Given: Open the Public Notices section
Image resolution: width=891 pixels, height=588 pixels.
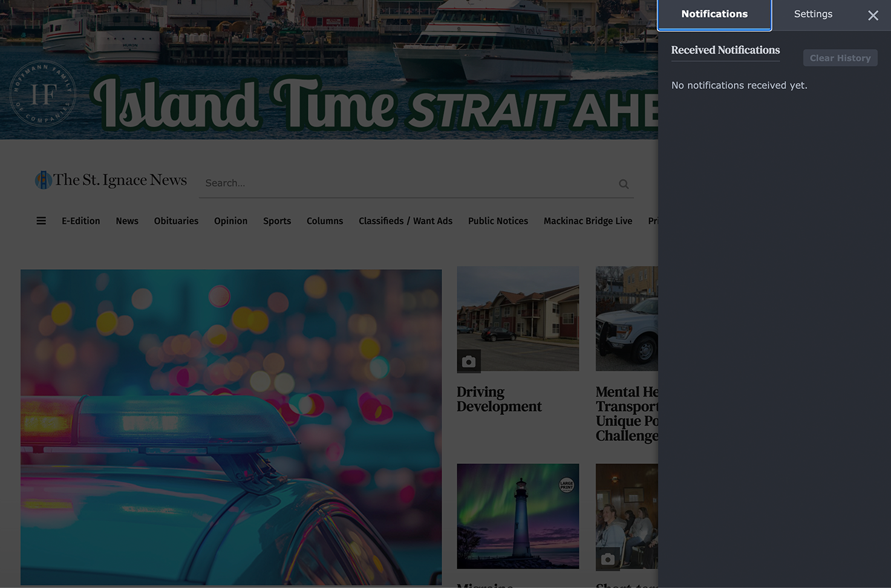Looking at the screenshot, I should point(498,221).
